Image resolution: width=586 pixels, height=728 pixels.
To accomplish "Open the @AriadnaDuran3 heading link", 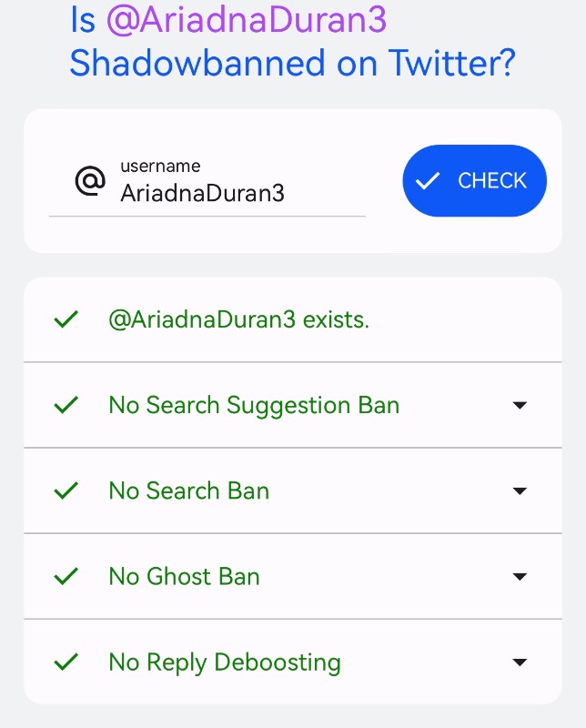I will 246,19.
